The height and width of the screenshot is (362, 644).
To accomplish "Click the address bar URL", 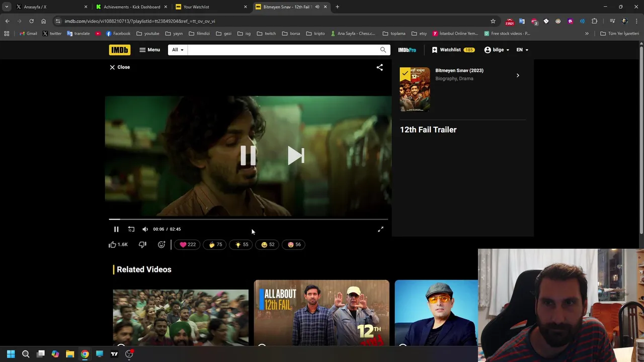I will [x=140, y=21].
